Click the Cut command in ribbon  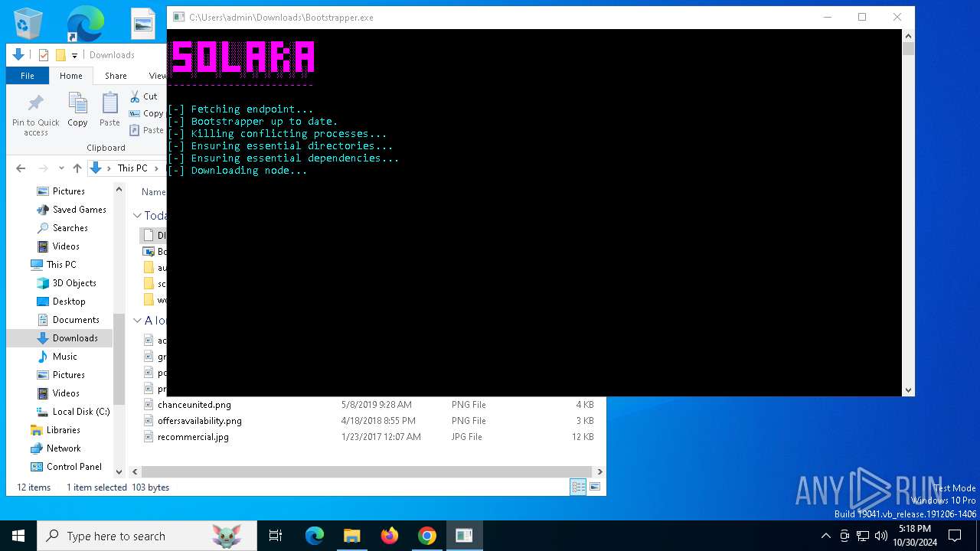click(x=144, y=96)
